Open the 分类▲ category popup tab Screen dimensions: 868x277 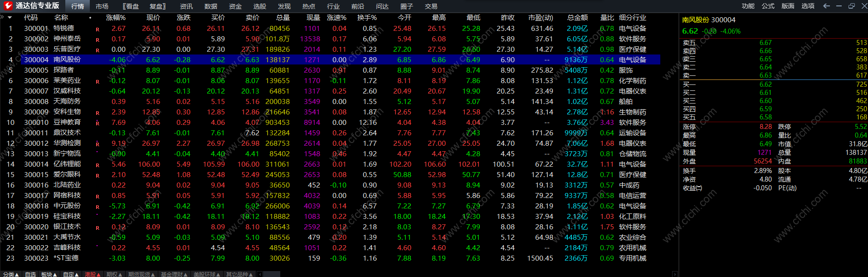point(11,274)
